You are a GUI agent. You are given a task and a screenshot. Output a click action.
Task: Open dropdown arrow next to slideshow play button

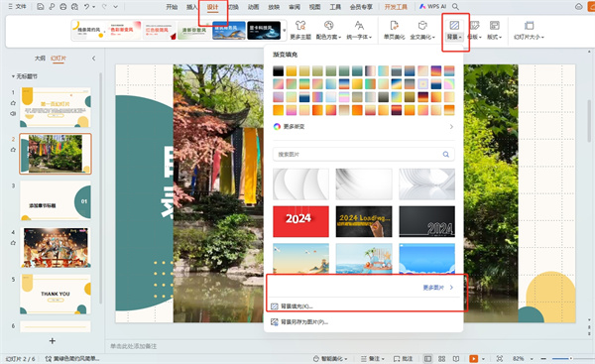(483, 359)
